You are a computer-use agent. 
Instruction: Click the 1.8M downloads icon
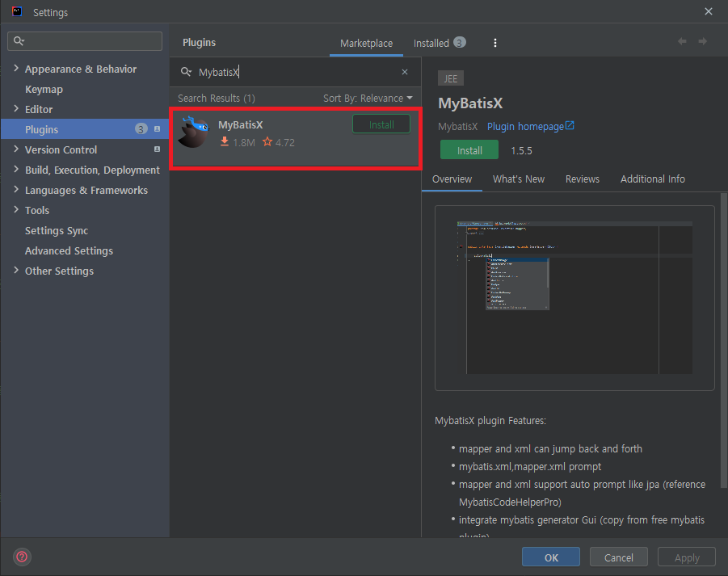(x=225, y=141)
